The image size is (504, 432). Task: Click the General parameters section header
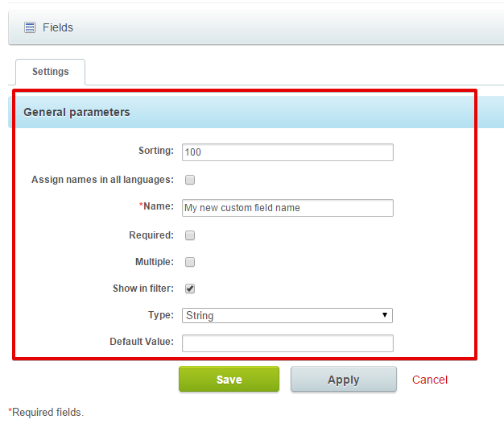click(76, 112)
